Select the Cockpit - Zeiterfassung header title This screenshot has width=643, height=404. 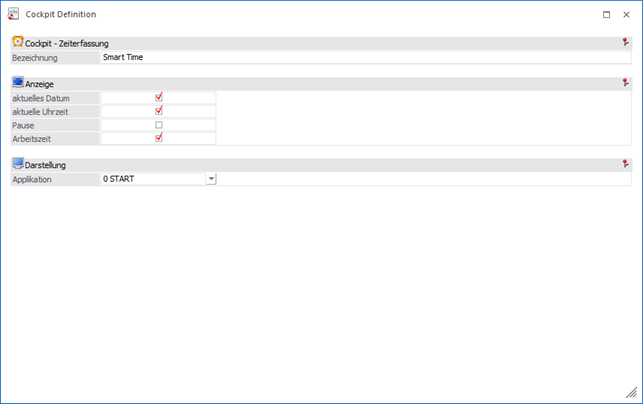(67, 44)
